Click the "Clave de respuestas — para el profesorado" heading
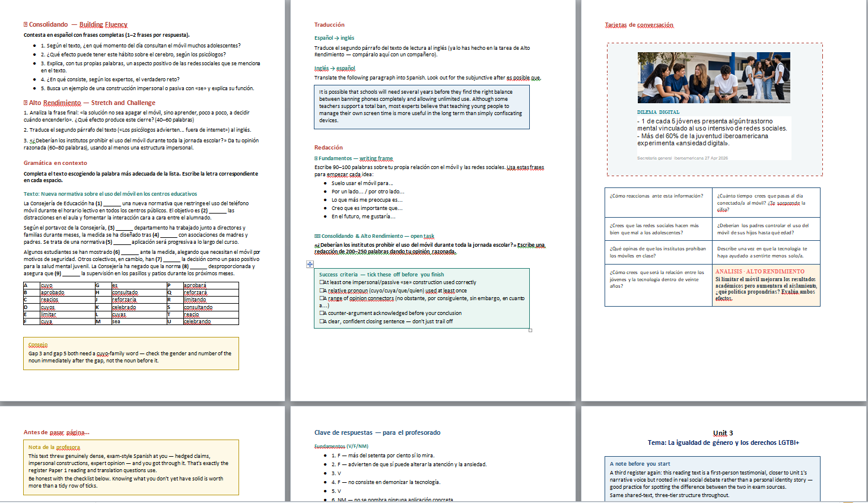The image size is (868, 503). click(x=377, y=433)
